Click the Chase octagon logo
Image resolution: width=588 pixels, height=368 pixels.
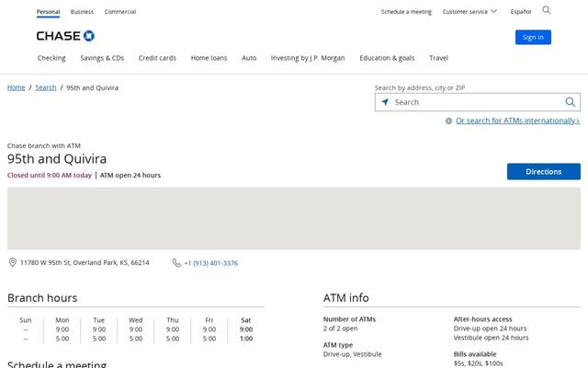89,36
